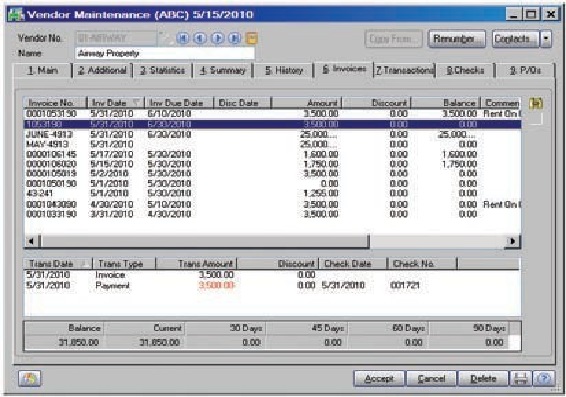Screen dimensions: 566x397
Task: Select the 6. Invoices tab
Action: (344, 69)
